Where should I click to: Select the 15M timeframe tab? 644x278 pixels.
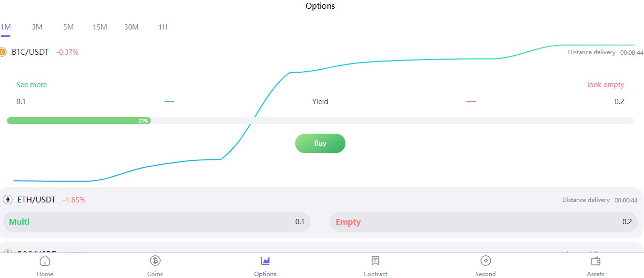(x=100, y=27)
